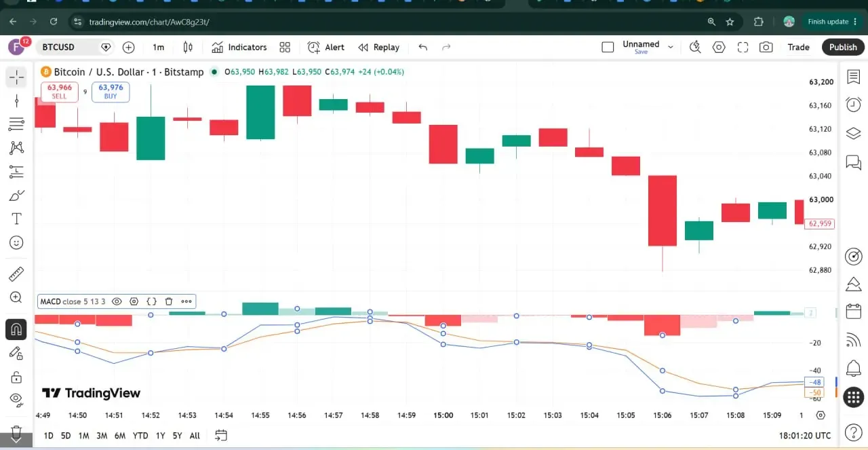Open the user profile avatar menu
This screenshot has width=868, height=450.
[x=16, y=47]
